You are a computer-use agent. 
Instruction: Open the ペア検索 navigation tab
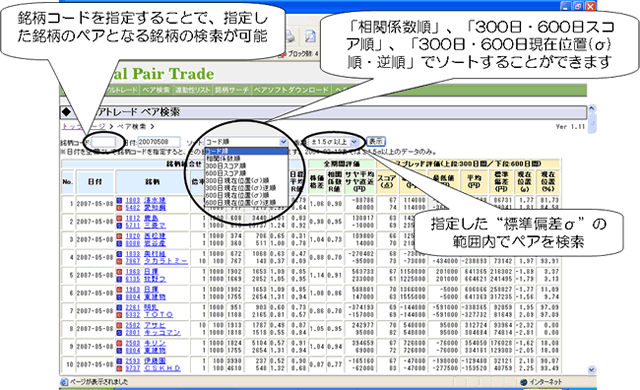click(156, 90)
